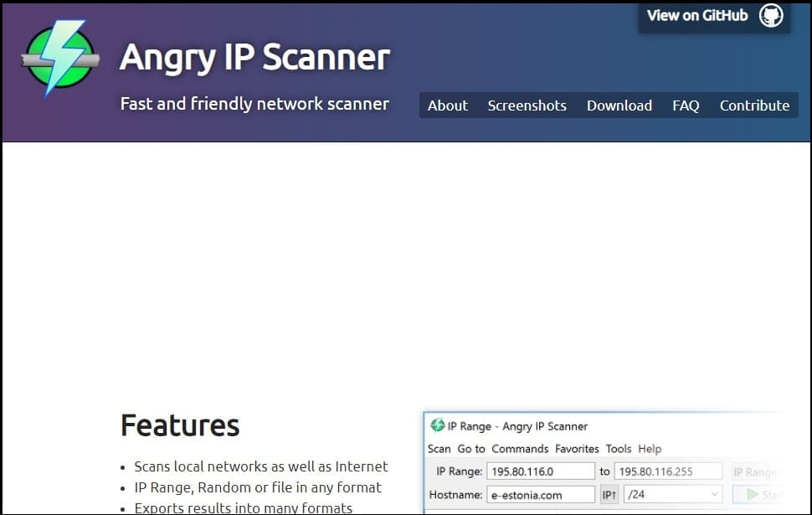Open the Tools menu in screenshot

click(619, 449)
